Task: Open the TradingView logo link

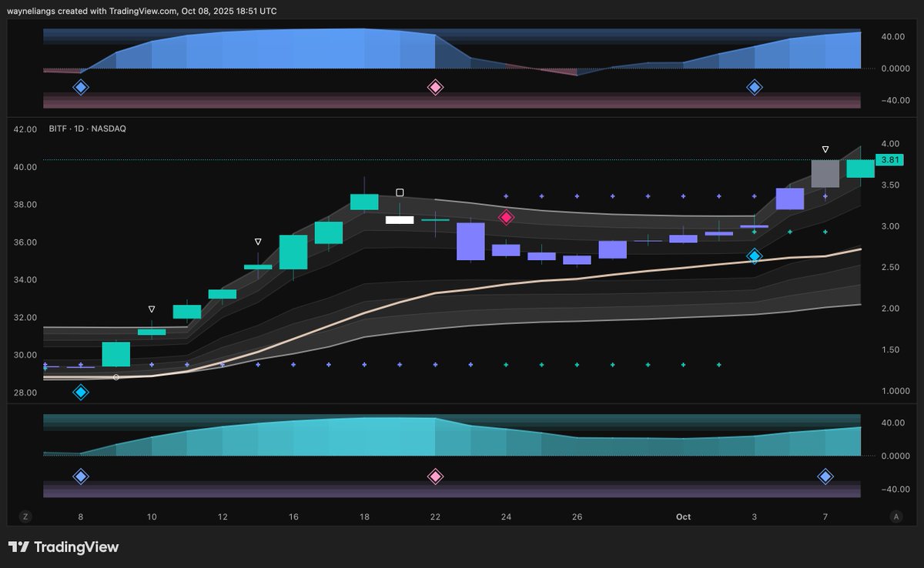Action: click(64, 547)
